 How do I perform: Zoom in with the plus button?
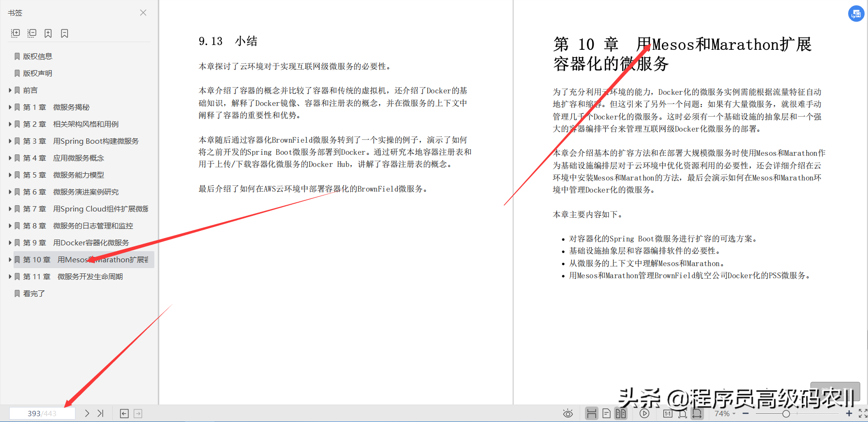point(849,413)
